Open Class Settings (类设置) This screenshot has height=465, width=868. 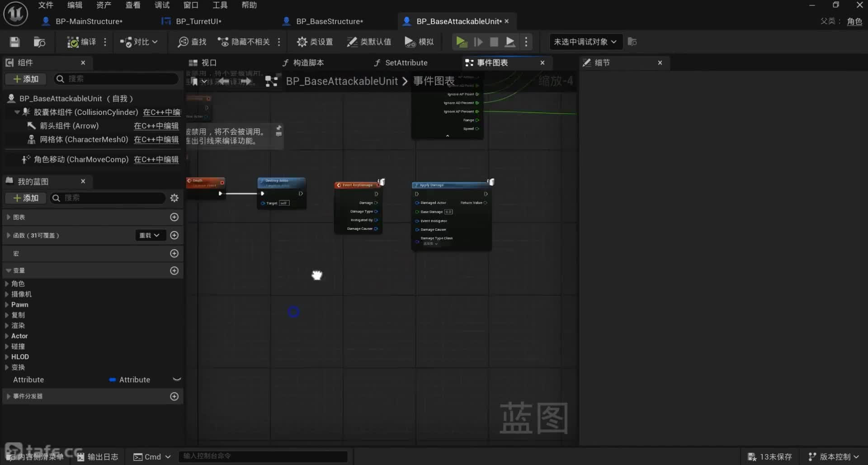(315, 42)
